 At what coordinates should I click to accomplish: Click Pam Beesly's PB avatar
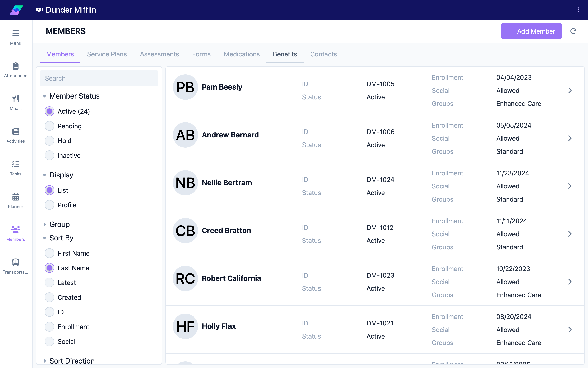coord(185,87)
